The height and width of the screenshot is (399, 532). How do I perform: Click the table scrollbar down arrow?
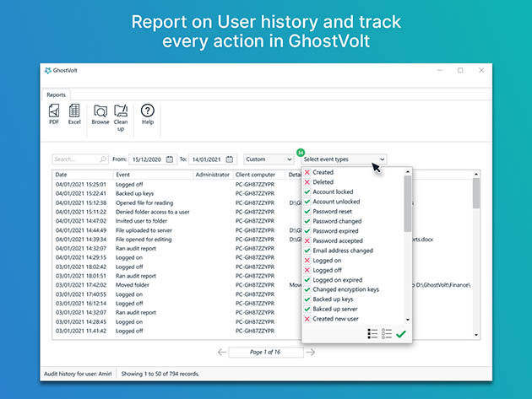coord(476,335)
